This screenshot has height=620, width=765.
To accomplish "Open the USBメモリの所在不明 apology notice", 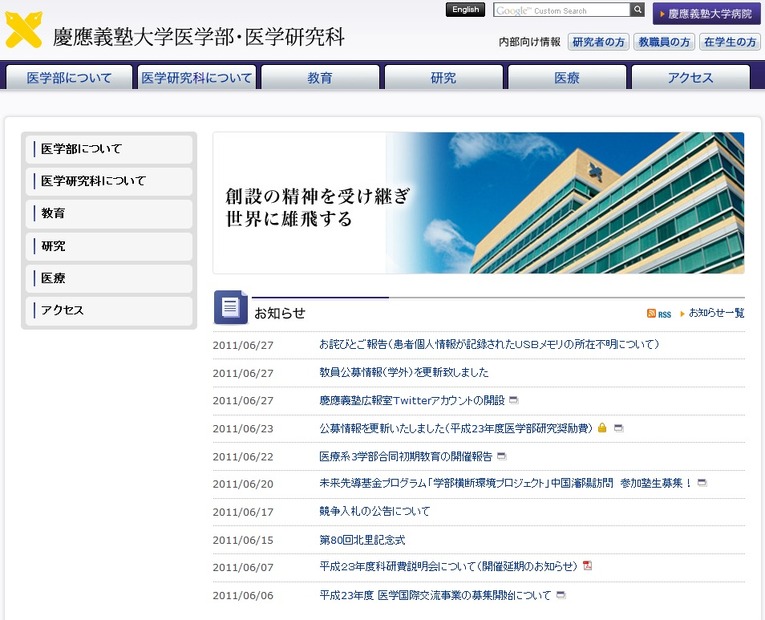I will click(489, 344).
